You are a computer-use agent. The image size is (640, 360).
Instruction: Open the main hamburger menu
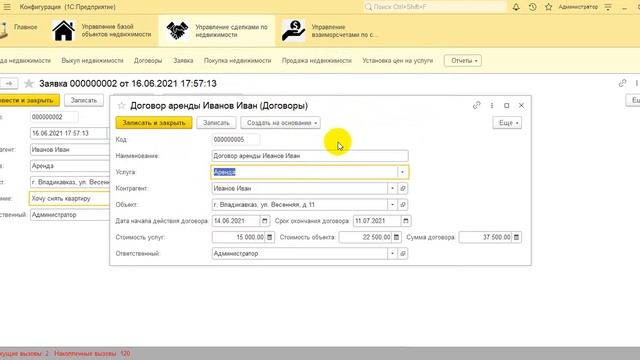7,7
